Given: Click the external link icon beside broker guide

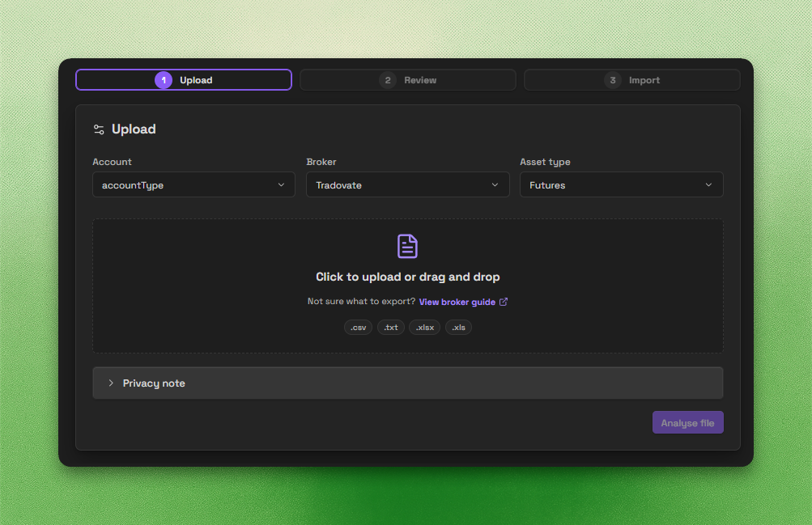Looking at the screenshot, I should (x=504, y=302).
